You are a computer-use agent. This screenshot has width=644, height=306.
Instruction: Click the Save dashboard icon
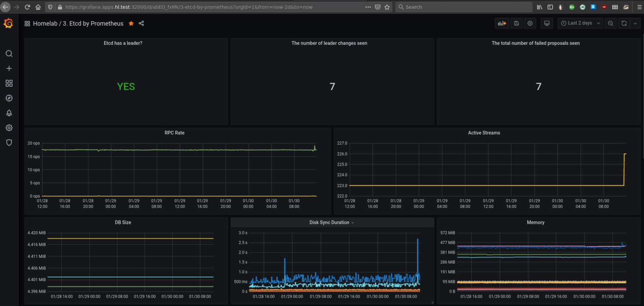[x=516, y=23]
